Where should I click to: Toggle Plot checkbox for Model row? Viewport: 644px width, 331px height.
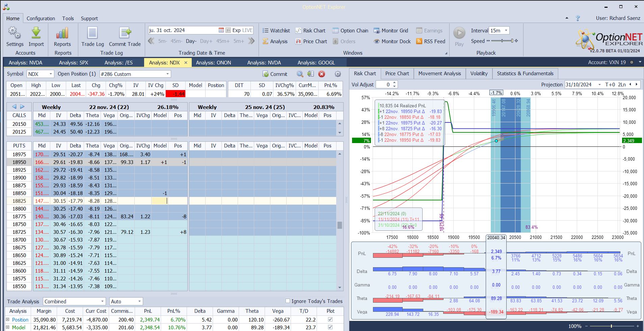pyautogui.click(x=330, y=327)
